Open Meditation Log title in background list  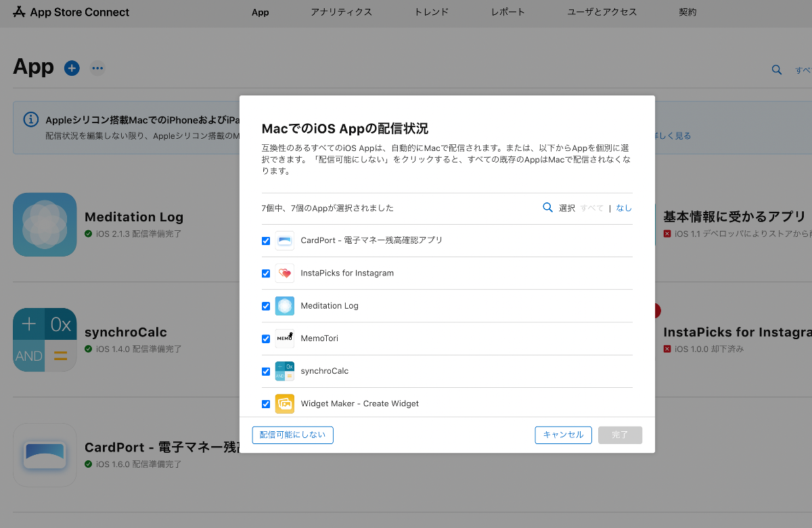(134, 217)
